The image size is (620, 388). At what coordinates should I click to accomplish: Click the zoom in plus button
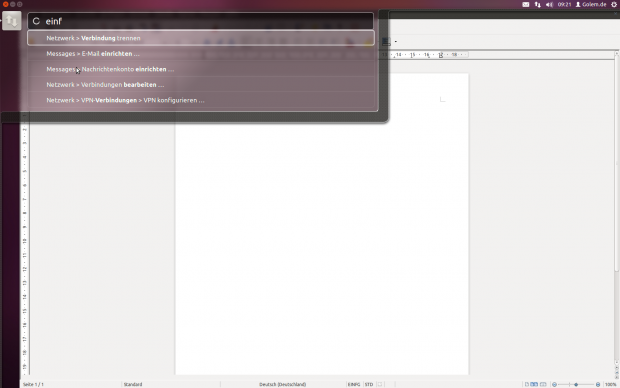pos(598,384)
